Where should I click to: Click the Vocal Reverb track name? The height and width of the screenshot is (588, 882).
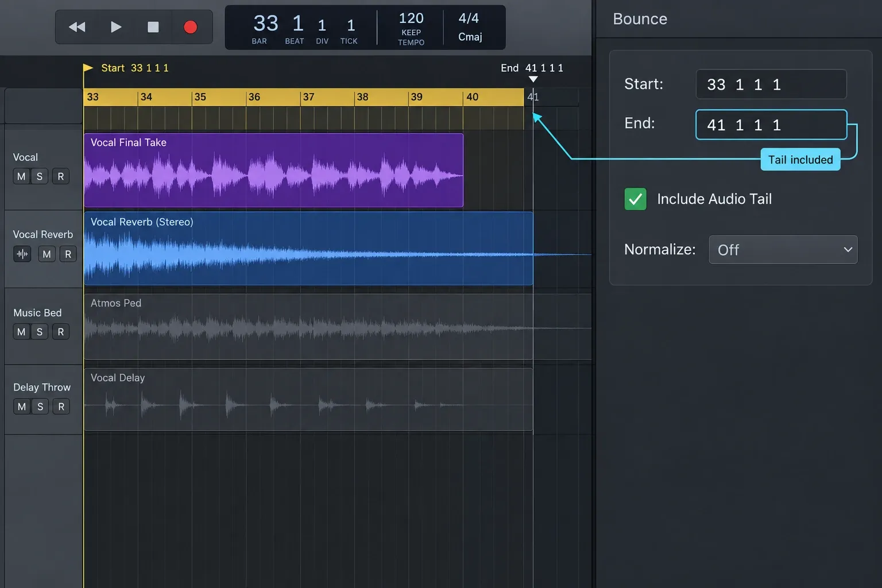click(43, 234)
